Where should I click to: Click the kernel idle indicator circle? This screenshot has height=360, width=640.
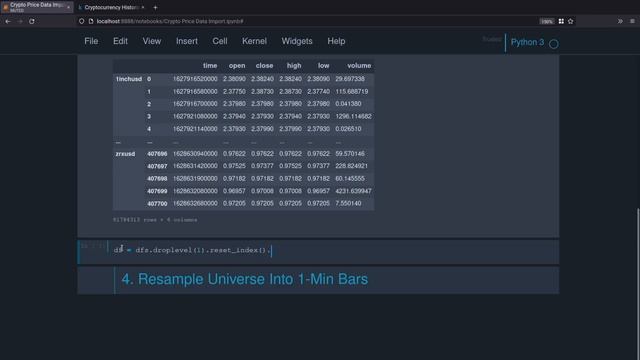pyautogui.click(x=553, y=44)
